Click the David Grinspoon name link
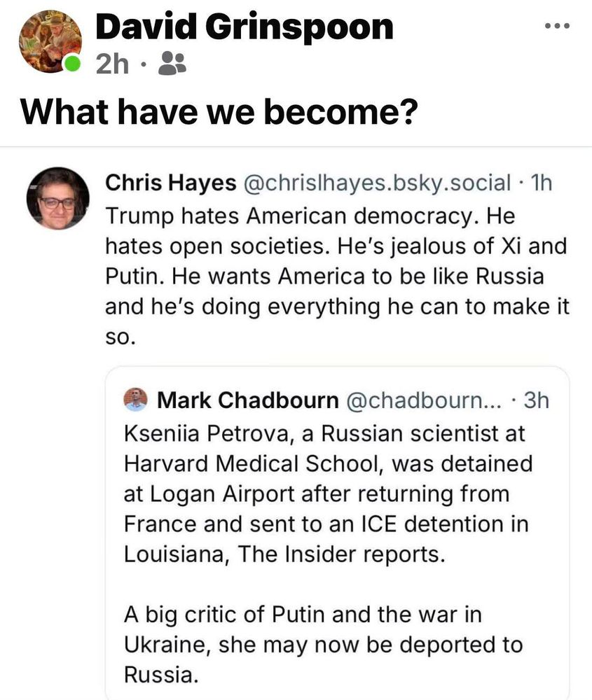Screen dimensions: 592x700 coord(244,27)
